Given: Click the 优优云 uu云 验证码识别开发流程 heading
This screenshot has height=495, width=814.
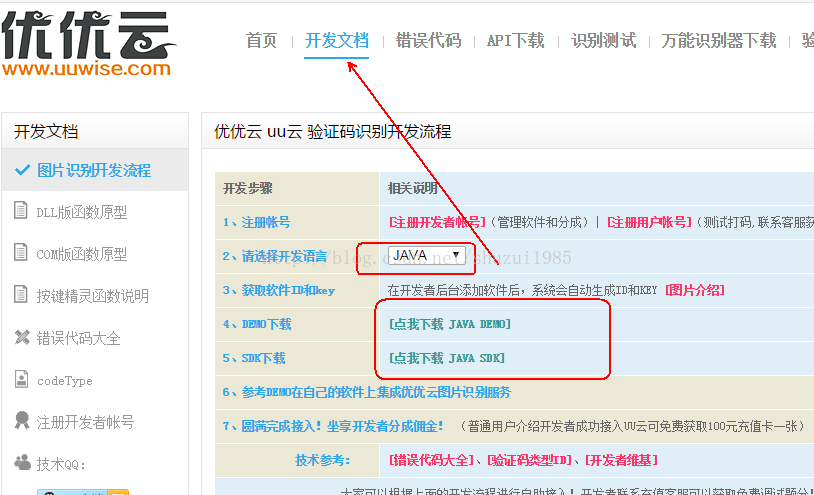Looking at the screenshot, I should 332,132.
